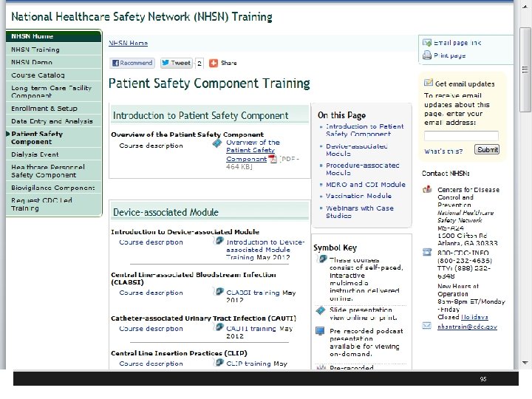Click the Email page link envelope icon
532x399 pixels.
coord(427,42)
